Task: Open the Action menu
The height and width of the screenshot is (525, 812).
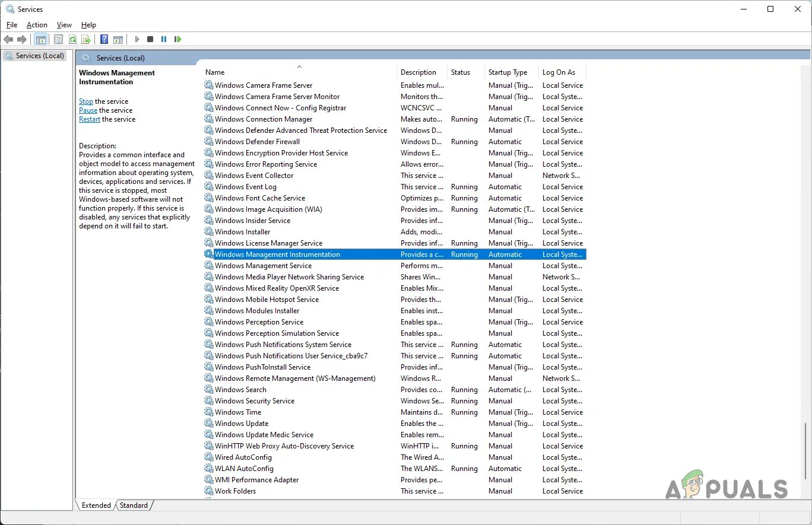Action: click(37, 25)
